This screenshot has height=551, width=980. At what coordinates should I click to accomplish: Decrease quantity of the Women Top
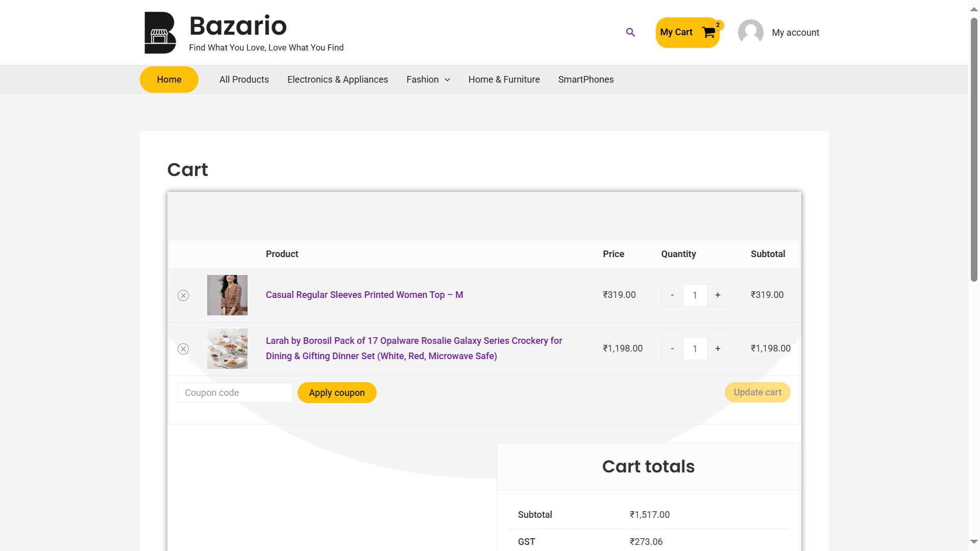[x=672, y=295]
